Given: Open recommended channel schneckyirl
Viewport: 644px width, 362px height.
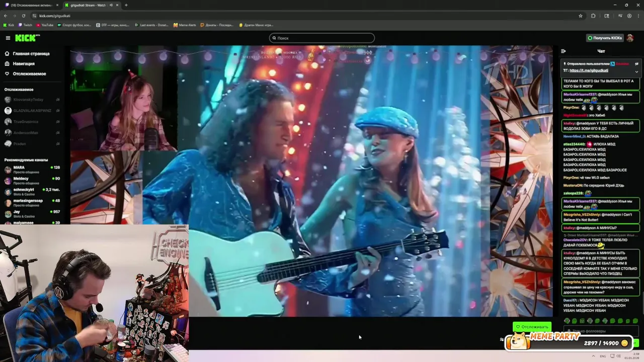Looking at the screenshot, I should click(31, 192).
